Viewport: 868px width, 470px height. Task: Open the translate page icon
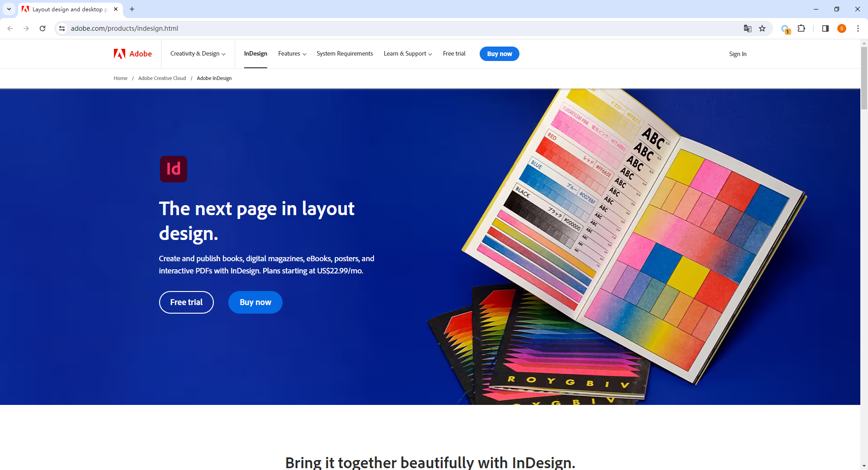click(x=748, y=28)
